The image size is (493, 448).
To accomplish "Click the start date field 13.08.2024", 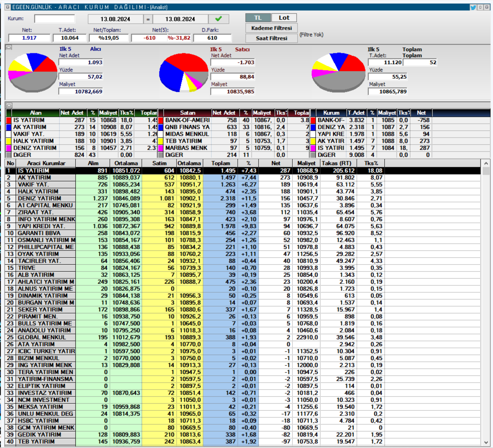I will click(x=115, y=19).
